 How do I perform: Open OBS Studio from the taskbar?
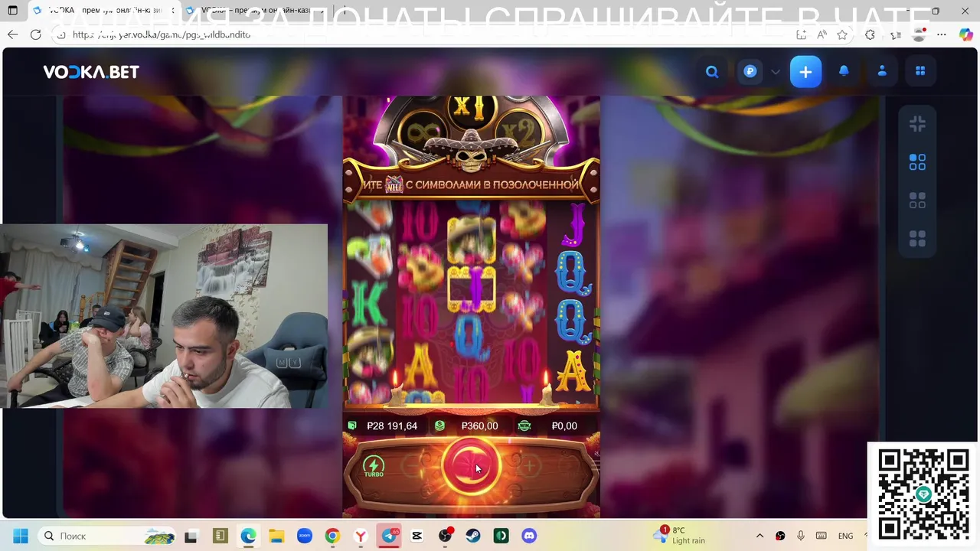point(445,536)
